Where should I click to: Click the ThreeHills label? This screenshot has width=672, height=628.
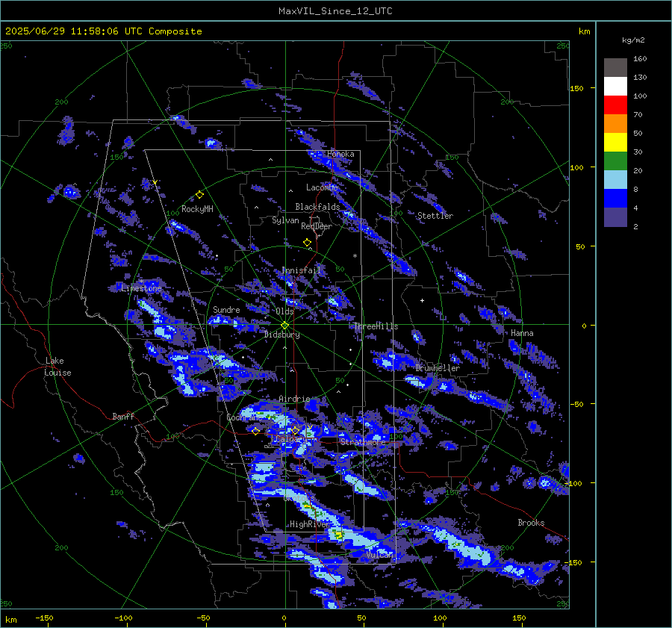click(x=376, y=326)
